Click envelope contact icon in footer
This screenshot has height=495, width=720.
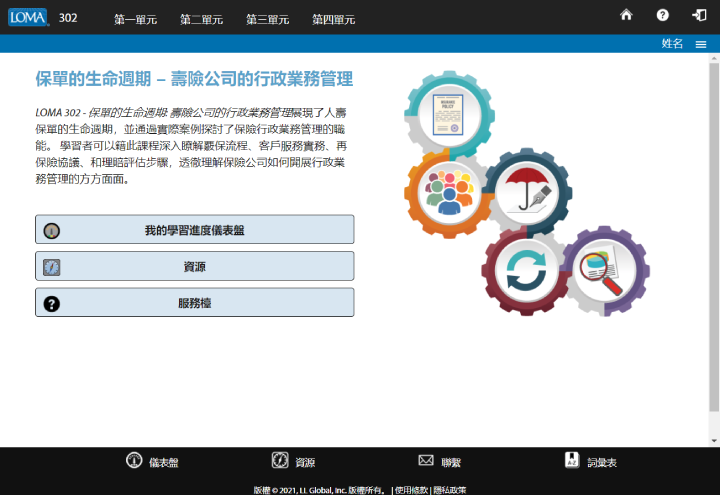click(426, 460)
